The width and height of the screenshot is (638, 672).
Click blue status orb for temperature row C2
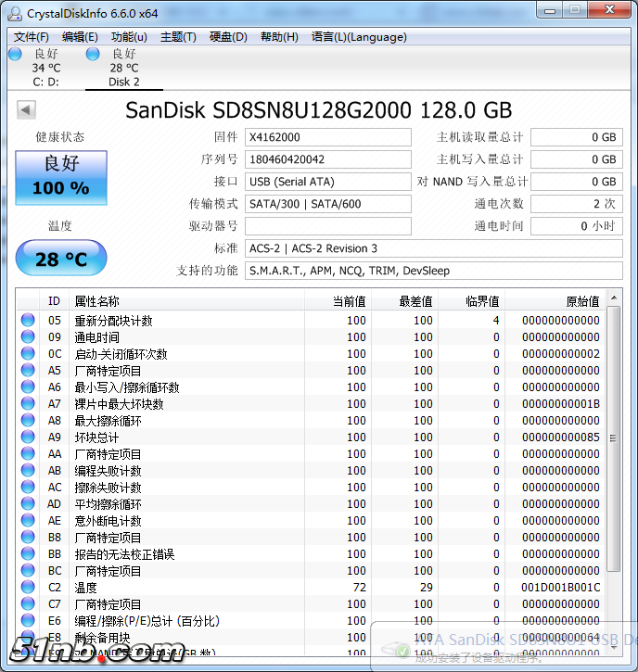(x=28, y=588)
